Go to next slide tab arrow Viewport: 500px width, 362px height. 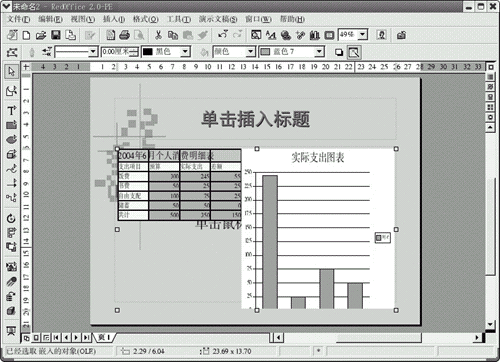pyautogui.click(x=76, y=338)
